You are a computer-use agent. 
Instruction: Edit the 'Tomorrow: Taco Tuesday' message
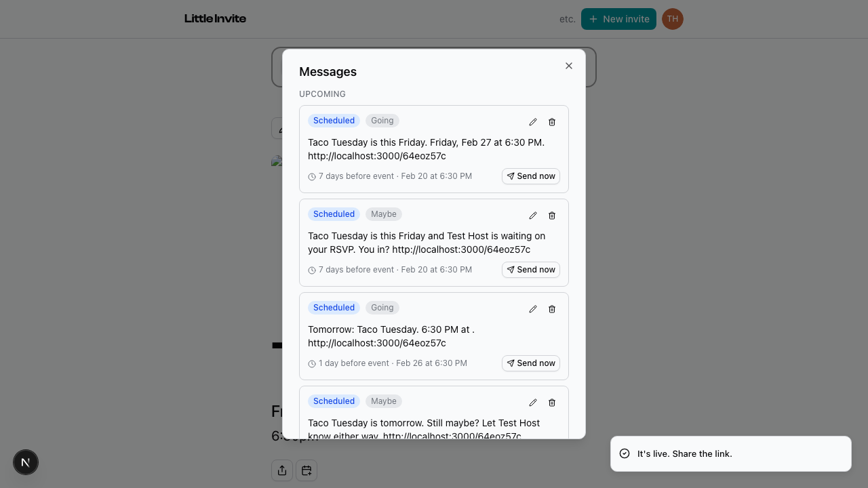click(x=533, y=309)
